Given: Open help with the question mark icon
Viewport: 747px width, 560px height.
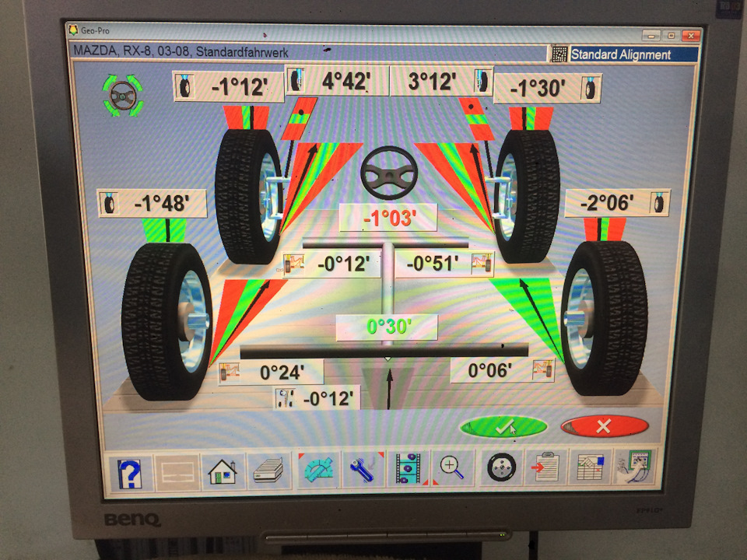Looking at the screenshot, I should point(129,474).
